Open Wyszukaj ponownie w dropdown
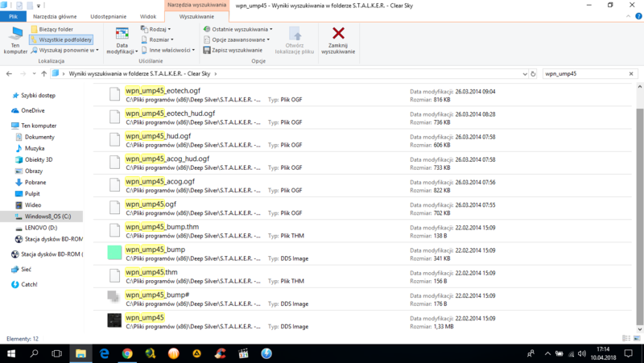Image resolution: width=644 pixels, height=363 pixels. coord(65,50)
